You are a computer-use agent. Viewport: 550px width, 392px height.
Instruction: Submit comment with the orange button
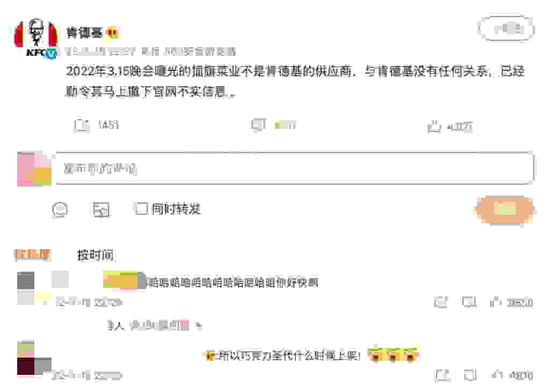[x=504, y=209]
